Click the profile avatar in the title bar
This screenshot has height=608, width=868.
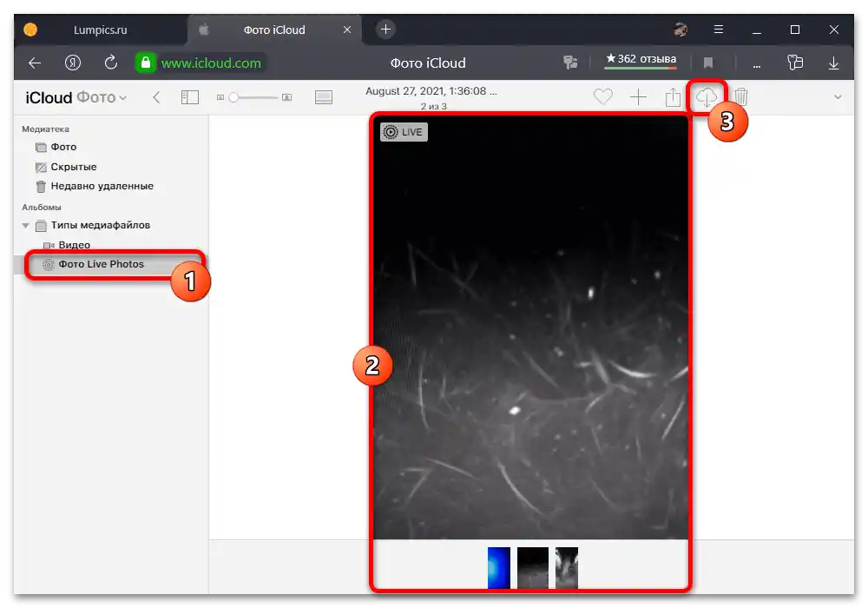pos(681,30)
